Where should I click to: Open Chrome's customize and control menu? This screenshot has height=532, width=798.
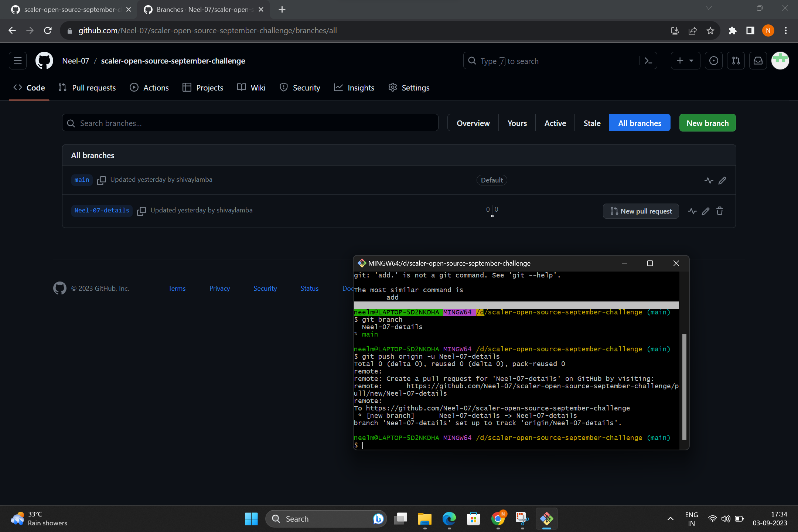point(785,31)
